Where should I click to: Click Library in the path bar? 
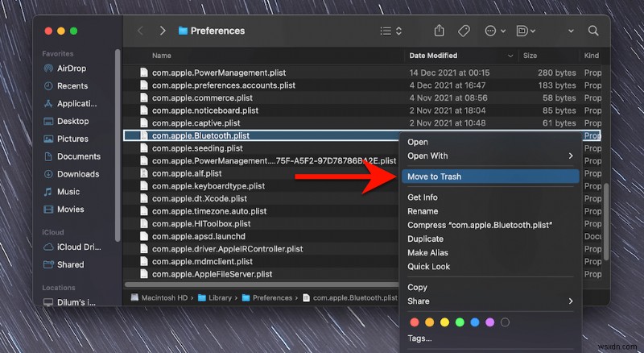click(215, 298)
